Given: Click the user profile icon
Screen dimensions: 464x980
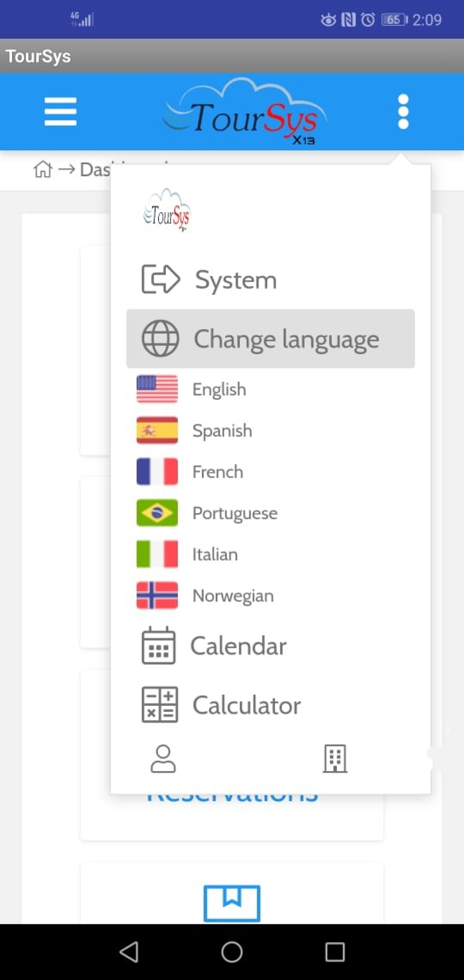Looking at the screenshot, I should pos(163,759).
